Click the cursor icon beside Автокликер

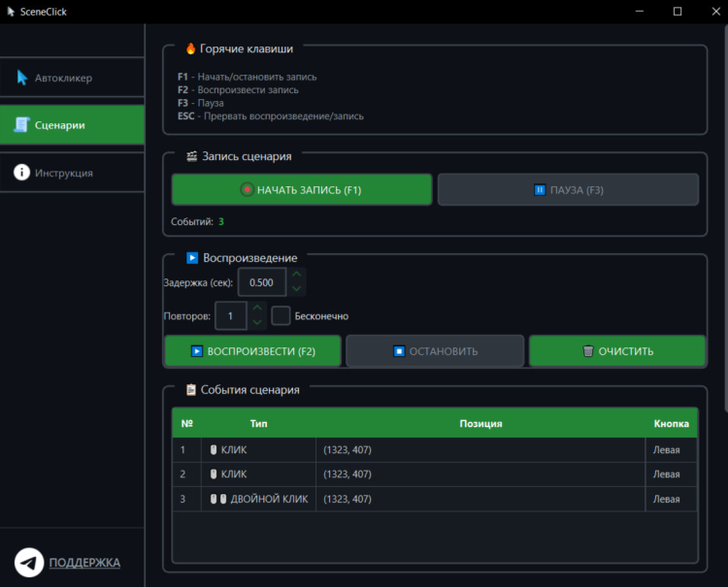pos(21,78)
